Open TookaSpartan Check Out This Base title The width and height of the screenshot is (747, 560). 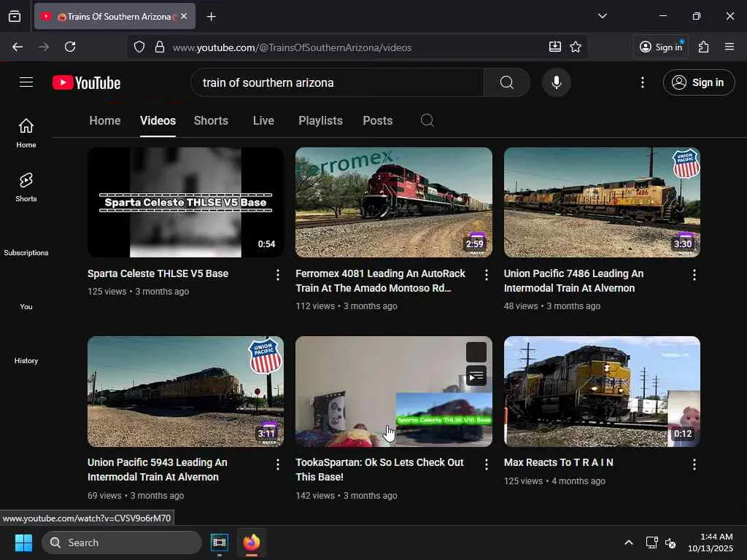379,470
